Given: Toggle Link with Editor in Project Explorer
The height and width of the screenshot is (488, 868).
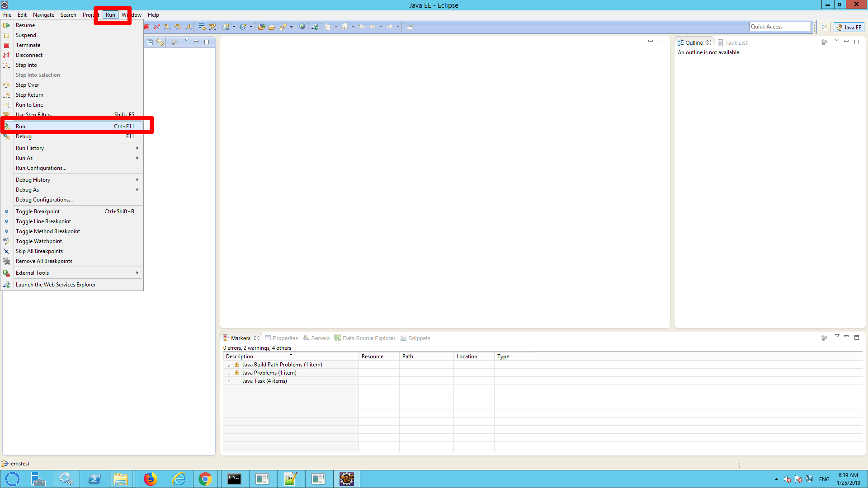Looking at the screenshot, I should (160, 42).
